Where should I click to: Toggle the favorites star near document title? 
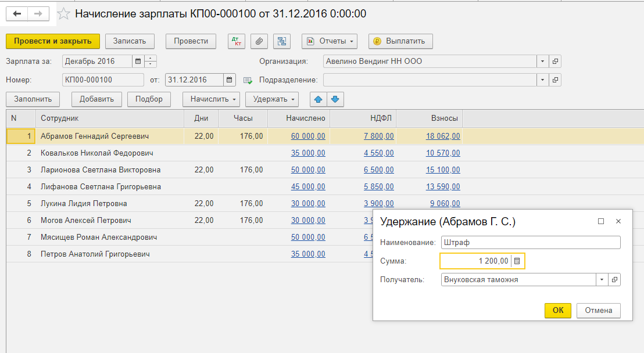pos(63,13)
